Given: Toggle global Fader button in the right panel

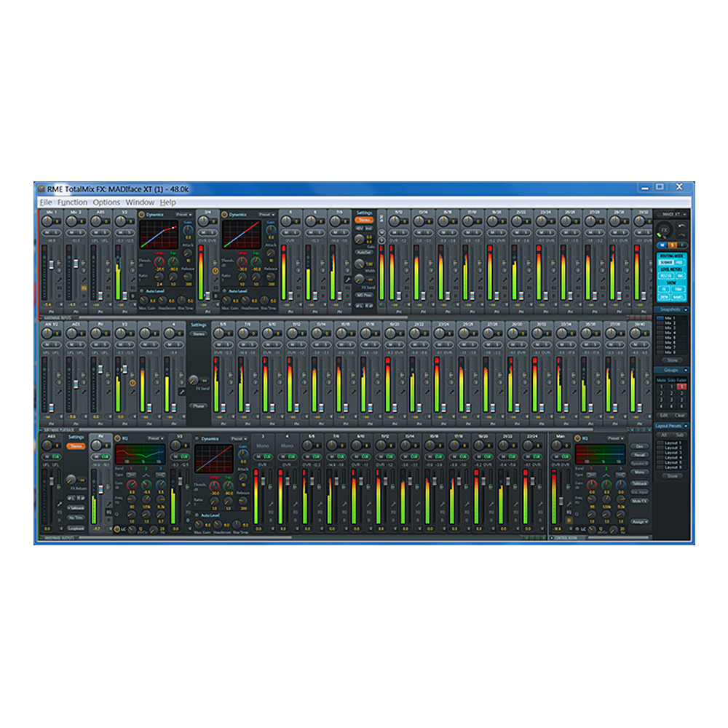Looking at the screenshot, I should tap(682, 245).
